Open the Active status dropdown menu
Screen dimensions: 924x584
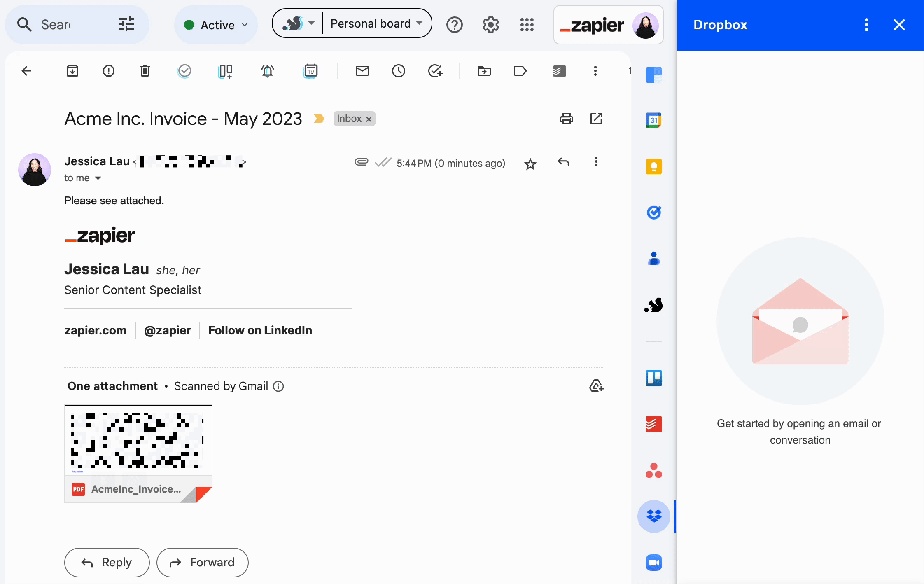tap(214, 24)
